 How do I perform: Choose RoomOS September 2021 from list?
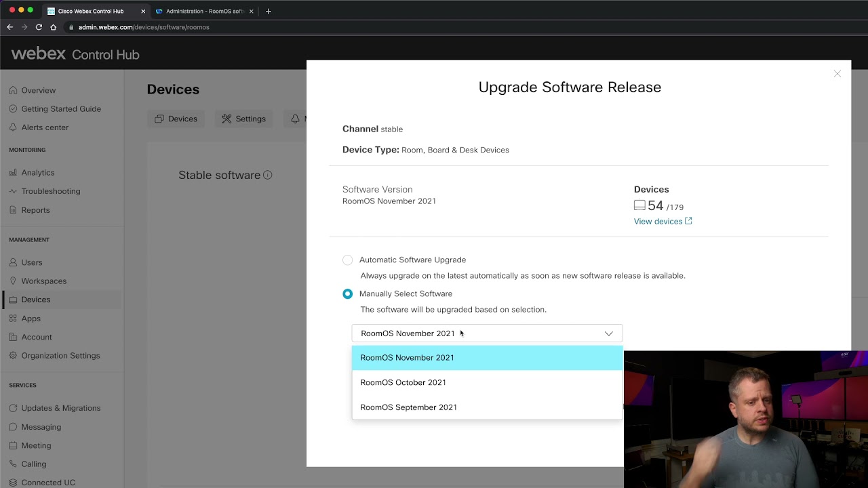point(487,407)
